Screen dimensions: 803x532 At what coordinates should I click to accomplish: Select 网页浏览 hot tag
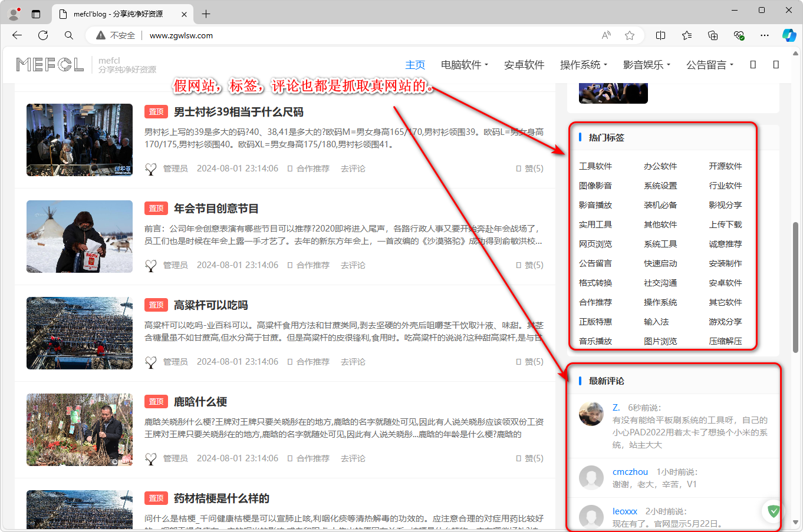(595, 244)
